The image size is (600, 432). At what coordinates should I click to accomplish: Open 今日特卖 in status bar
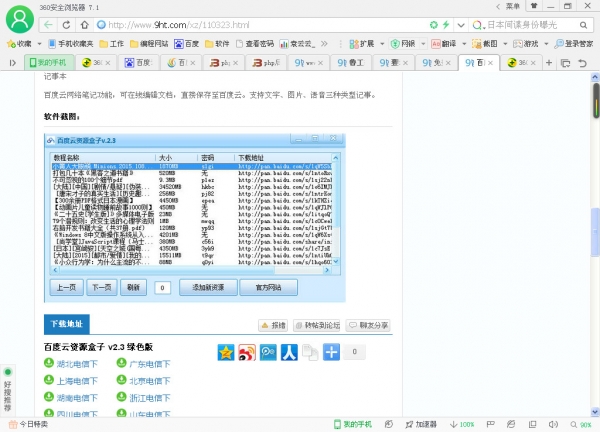tap(29, 424)
